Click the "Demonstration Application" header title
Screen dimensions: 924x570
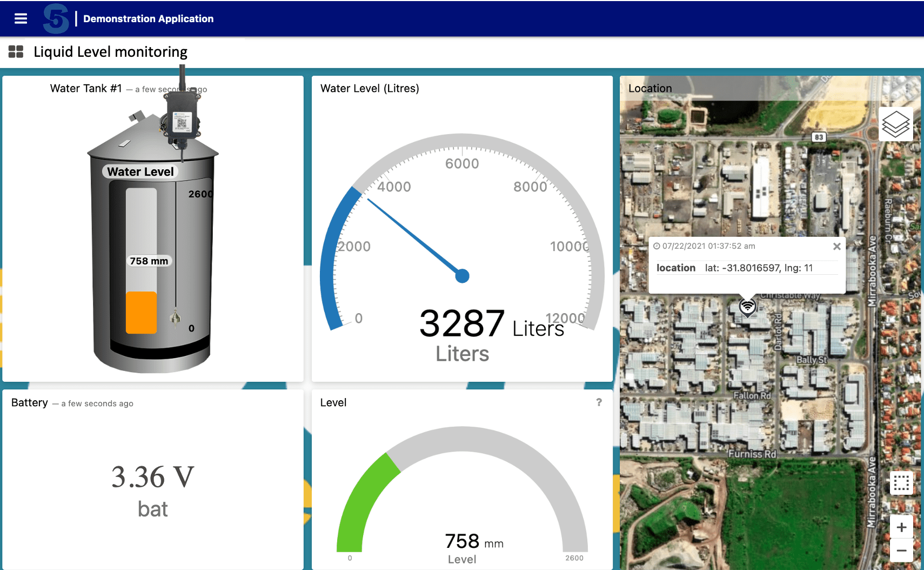(x=148, y=18)
